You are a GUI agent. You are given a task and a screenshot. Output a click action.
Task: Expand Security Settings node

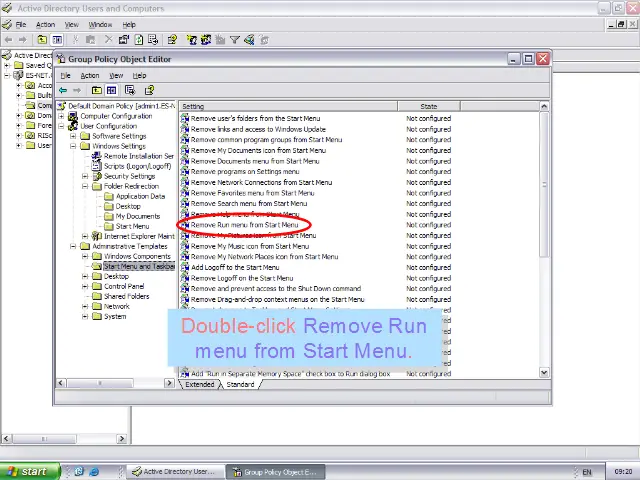[x=85, y=176]
